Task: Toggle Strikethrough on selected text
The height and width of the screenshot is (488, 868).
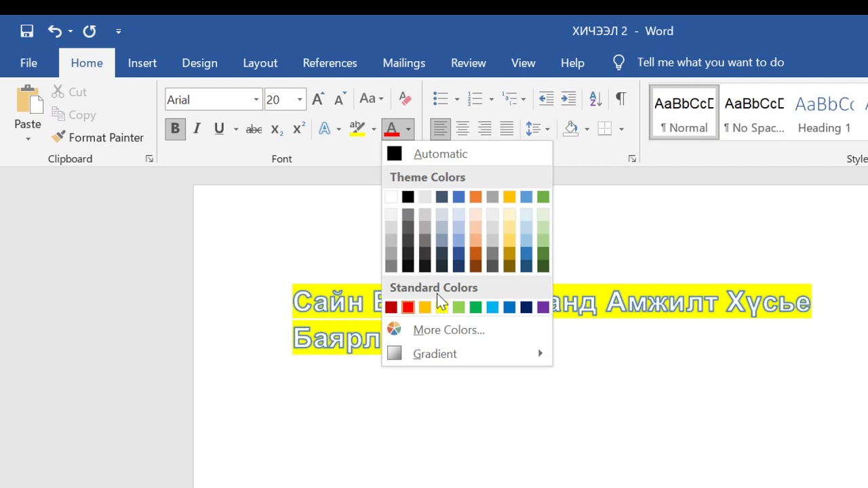Action: pos(254,129)
